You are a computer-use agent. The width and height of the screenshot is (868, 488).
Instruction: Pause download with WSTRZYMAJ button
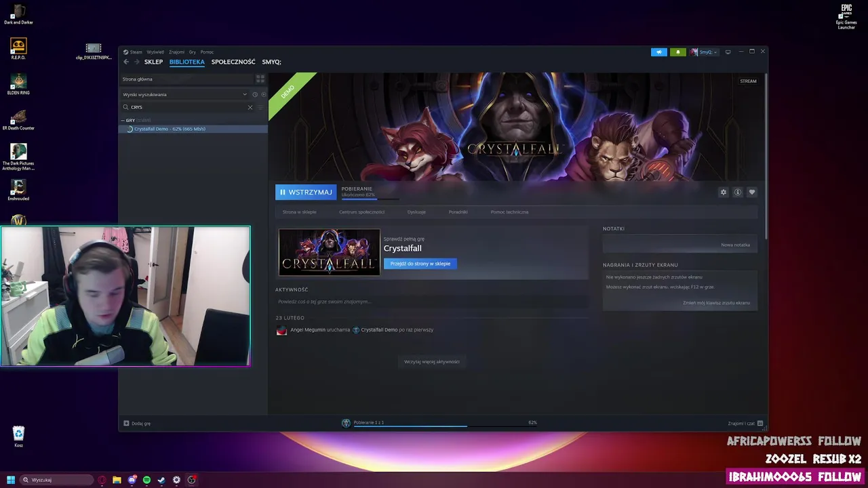(306, 192)
